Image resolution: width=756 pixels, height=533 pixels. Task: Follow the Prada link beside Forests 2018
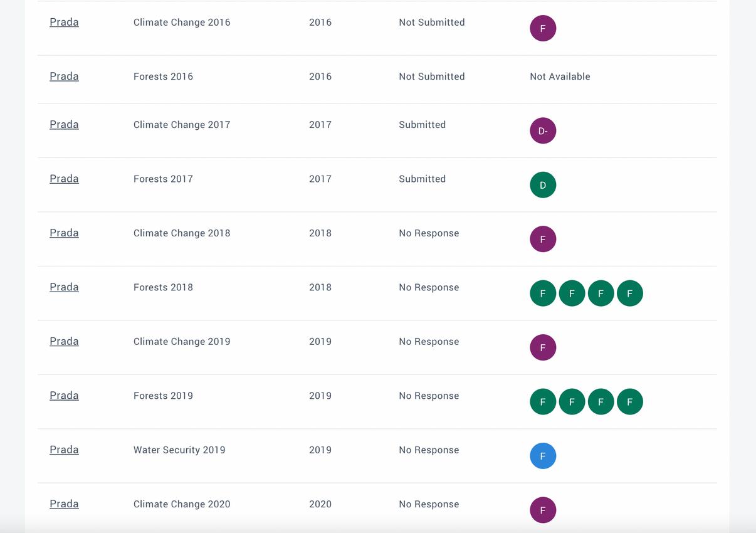point(64,287)
